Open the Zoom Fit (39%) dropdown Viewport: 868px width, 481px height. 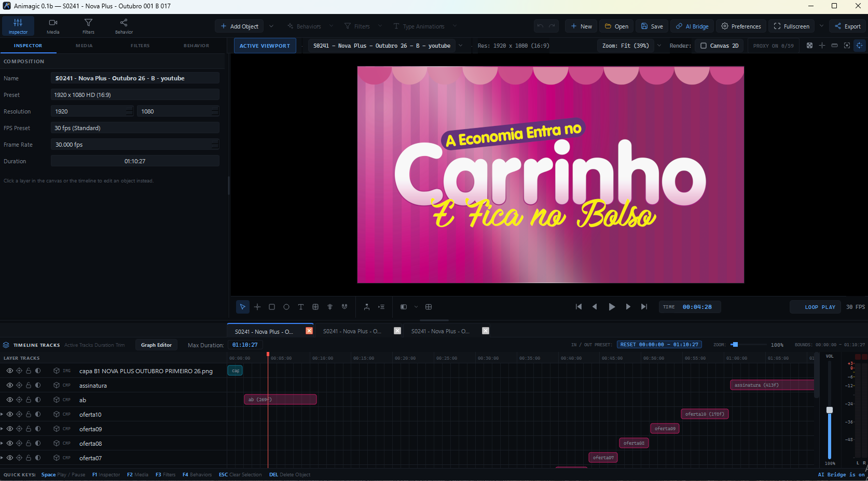point(630,46)
